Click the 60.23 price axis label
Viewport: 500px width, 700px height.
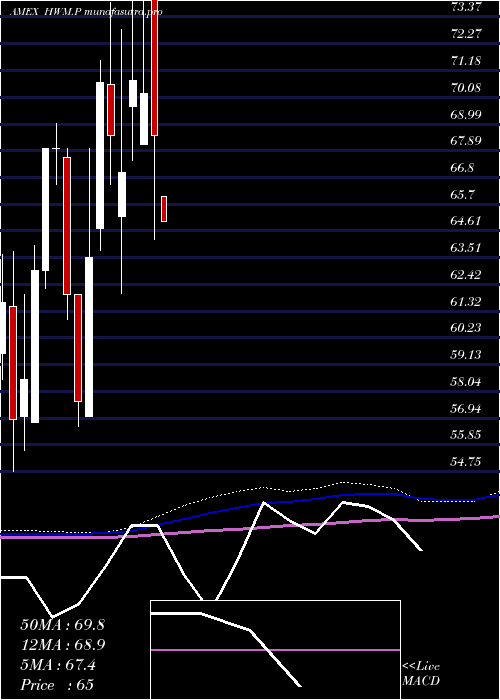[466, 328]
